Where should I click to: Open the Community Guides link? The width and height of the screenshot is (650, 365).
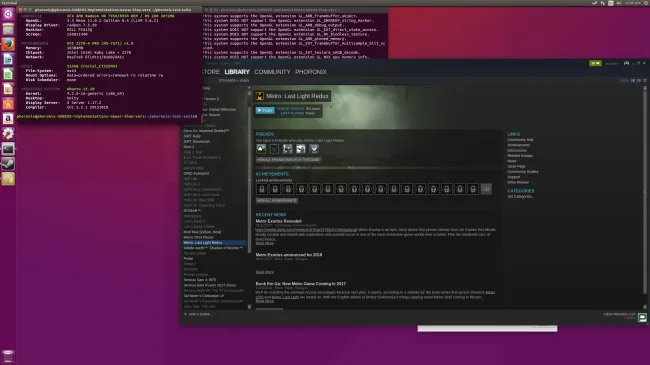click(x=523, y=172)
